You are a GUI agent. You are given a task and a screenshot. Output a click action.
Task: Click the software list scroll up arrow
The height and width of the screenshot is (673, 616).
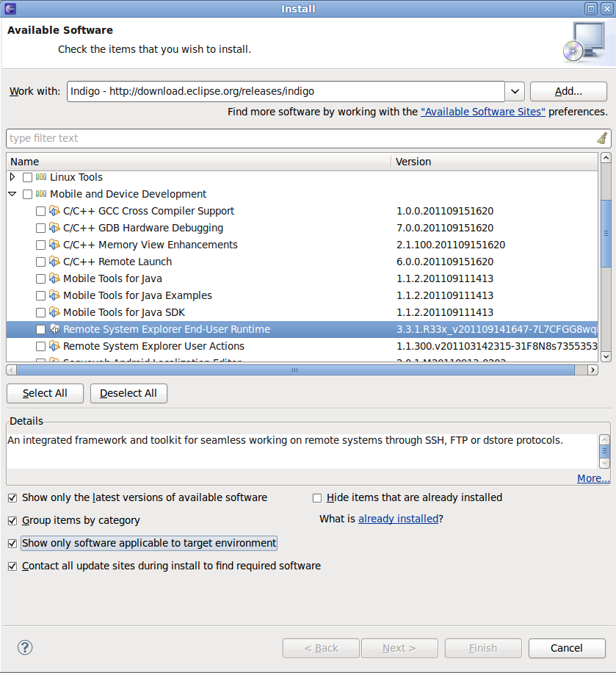pyautogui.click(x=606, y=158)
